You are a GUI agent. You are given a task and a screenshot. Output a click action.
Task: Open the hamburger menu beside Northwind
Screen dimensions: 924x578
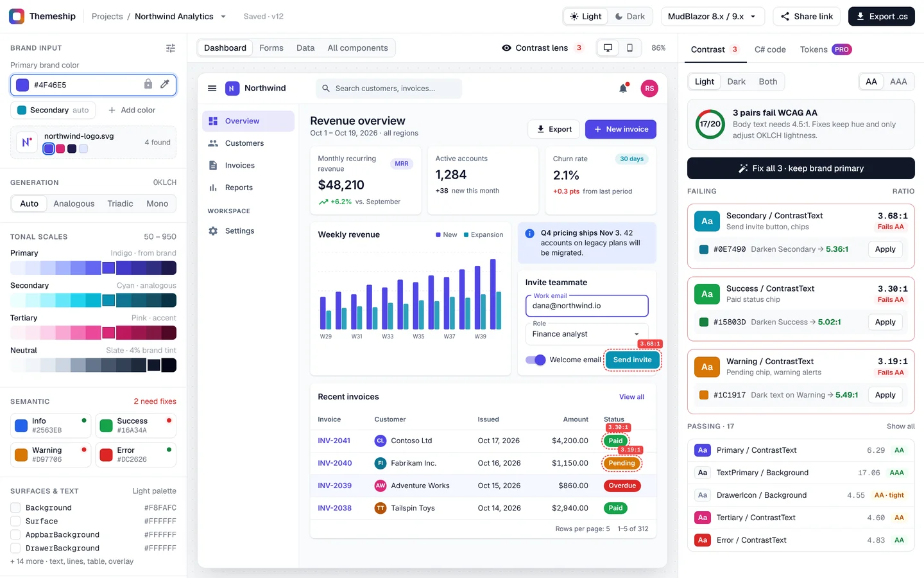coord(212,89)
